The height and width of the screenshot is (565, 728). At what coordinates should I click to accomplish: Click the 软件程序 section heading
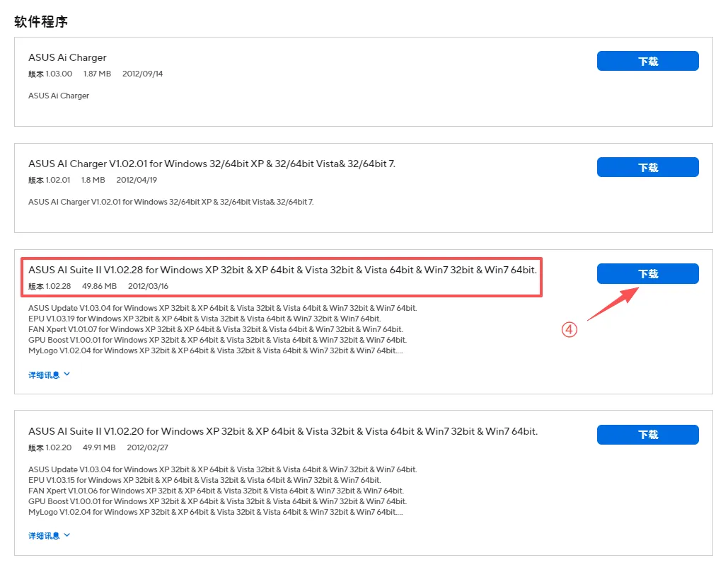pos(41,22)
